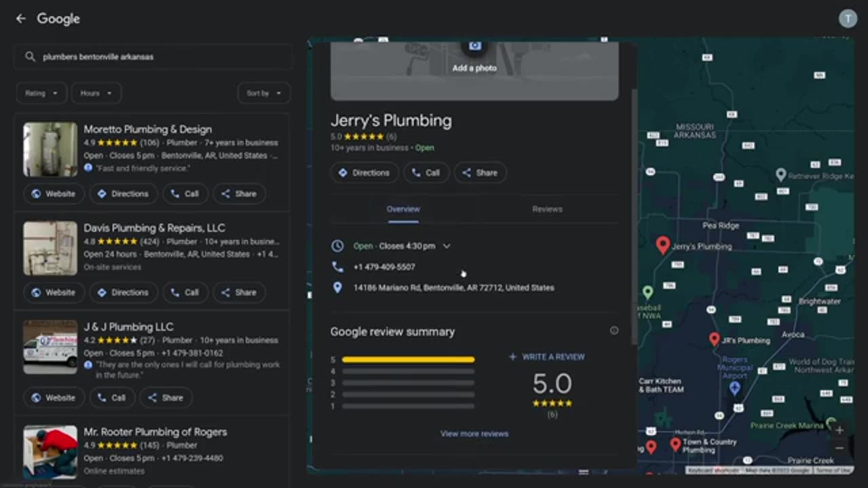This screenshot has height=488, width=868.
Task: Share Moretto Plumbing listing
Action: (x=239, y=194)
